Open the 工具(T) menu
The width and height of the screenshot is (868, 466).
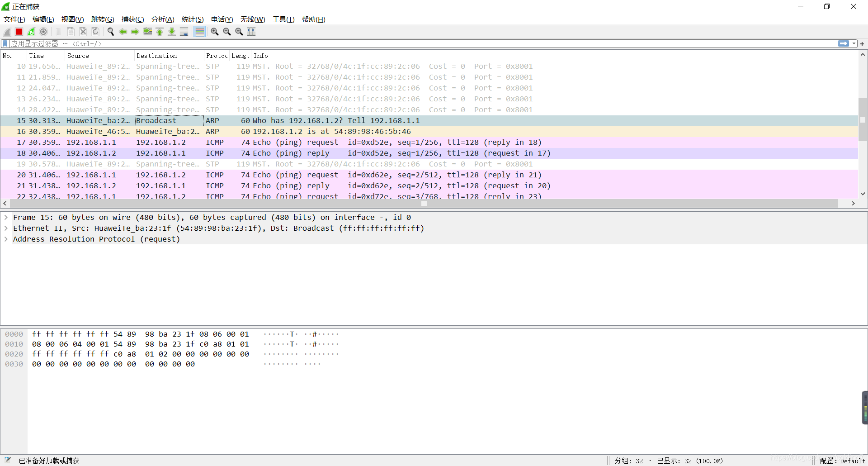[283, 19]
